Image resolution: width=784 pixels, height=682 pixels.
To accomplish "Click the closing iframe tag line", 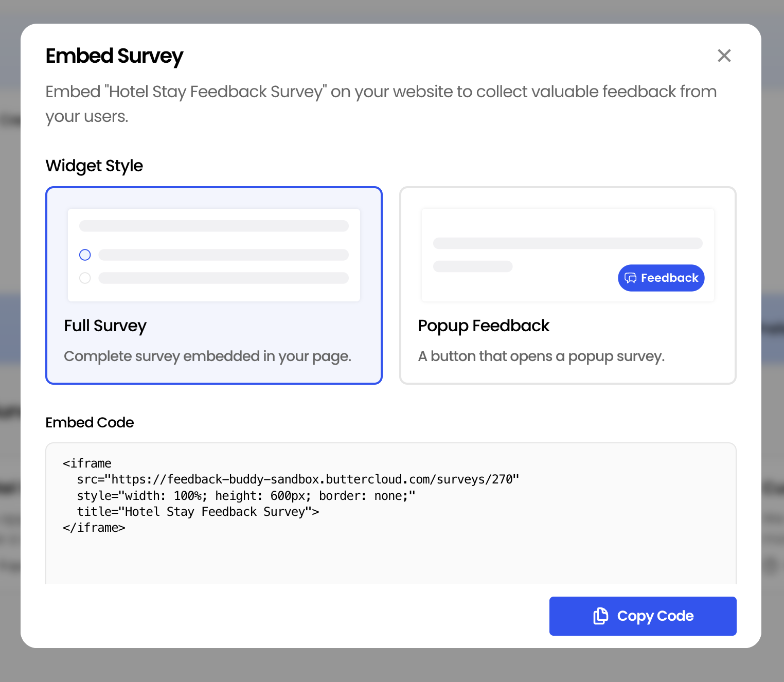I will 94,528.
